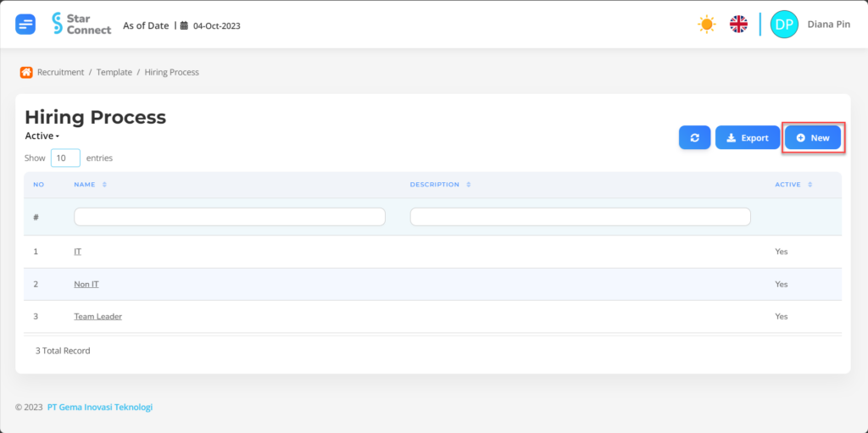Toggle the sun light-mode theme icon
868x433 pixels.
tap(706, 25)
